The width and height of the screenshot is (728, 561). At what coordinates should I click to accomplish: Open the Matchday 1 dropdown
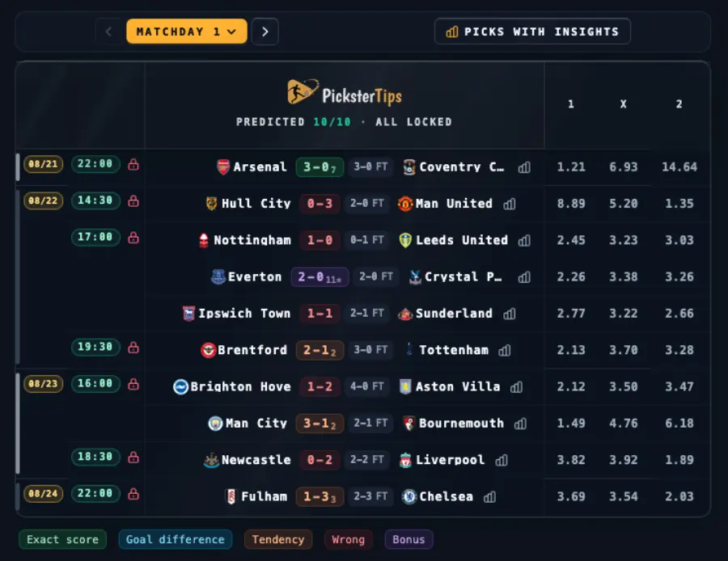(186, 32)
